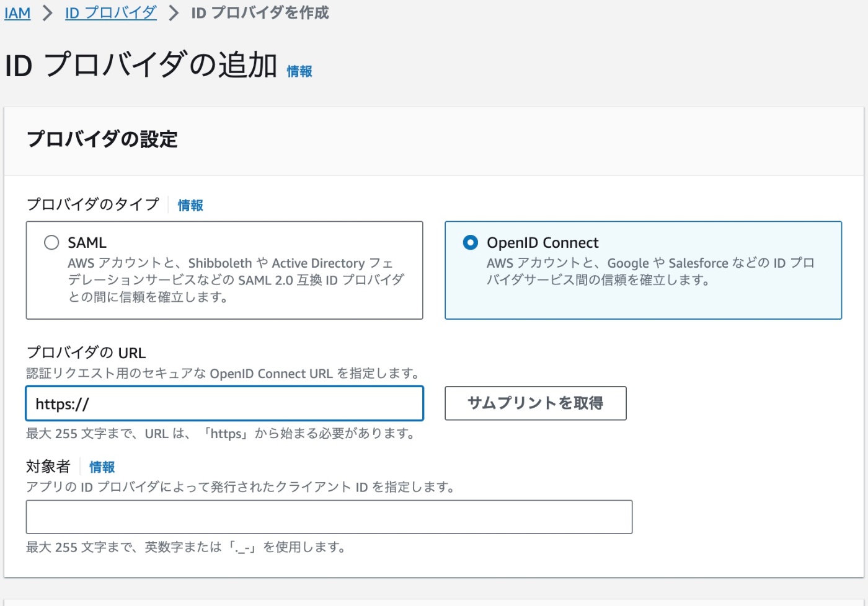868x606 pixels.
Task: Click the 認証リクエスト用 description text
Action: pyautogui.click(x=224, y=374)
